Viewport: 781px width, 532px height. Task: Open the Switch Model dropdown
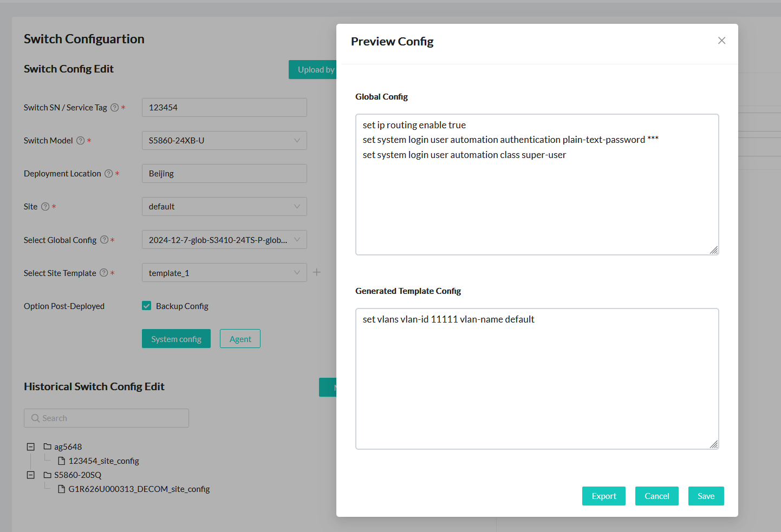click(x=224, y=141)
